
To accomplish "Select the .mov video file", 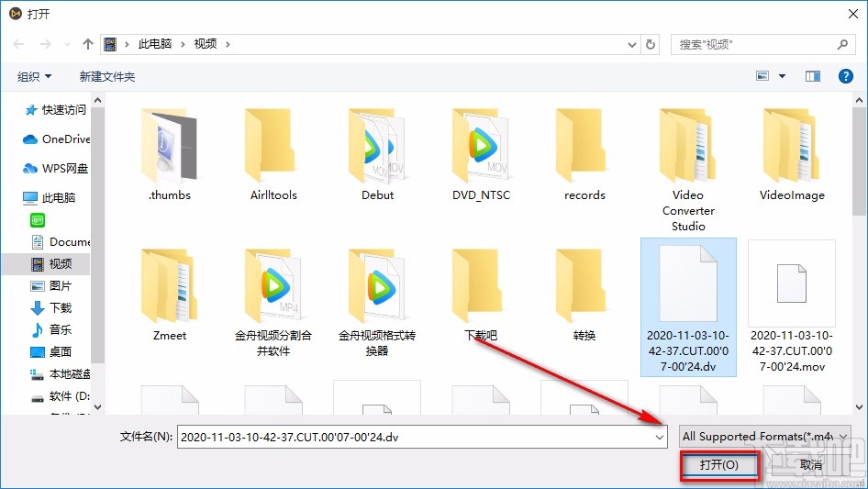I will tap(792, 307).
